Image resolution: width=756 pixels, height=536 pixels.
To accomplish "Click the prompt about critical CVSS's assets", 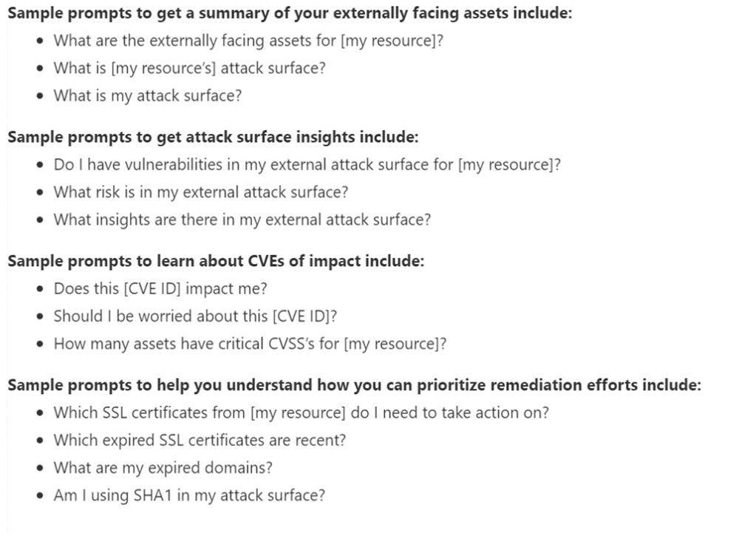I will pos(250,344).
